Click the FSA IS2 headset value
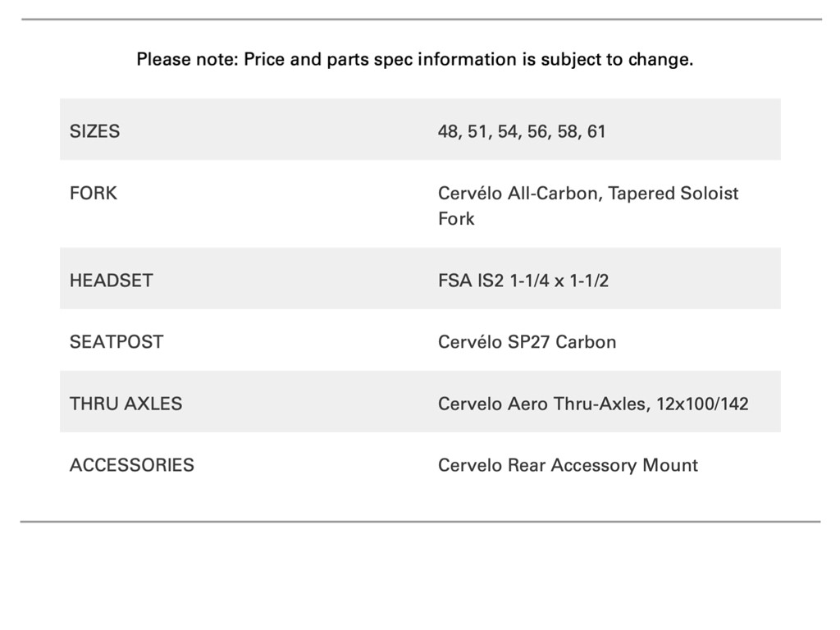 [523, 281]
